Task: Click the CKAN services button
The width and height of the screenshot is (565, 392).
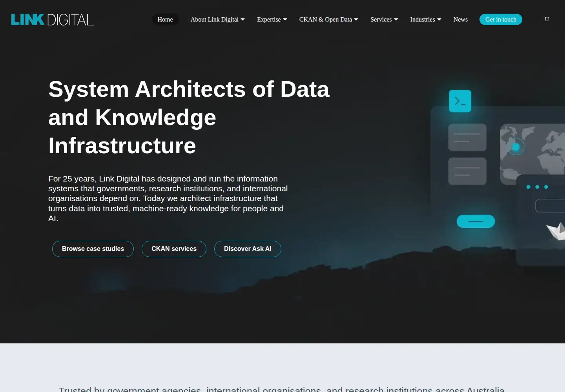Action: click(174, 249)
